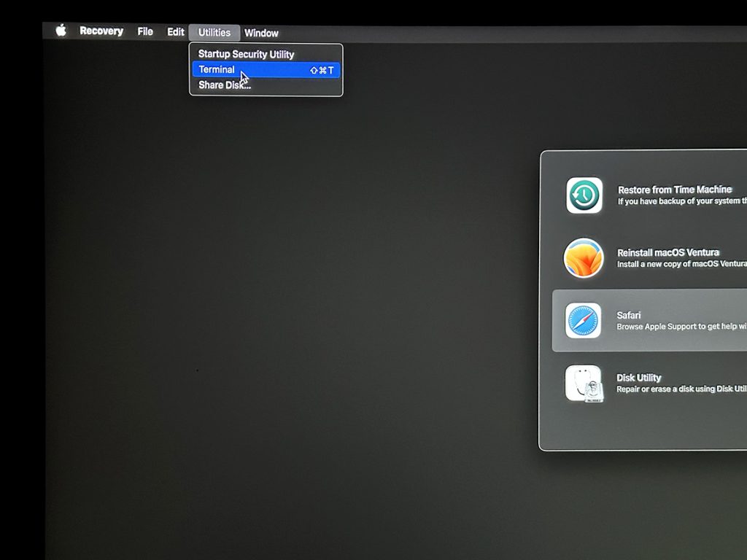Select the Restore from Time Machine title

coord(674,190)
